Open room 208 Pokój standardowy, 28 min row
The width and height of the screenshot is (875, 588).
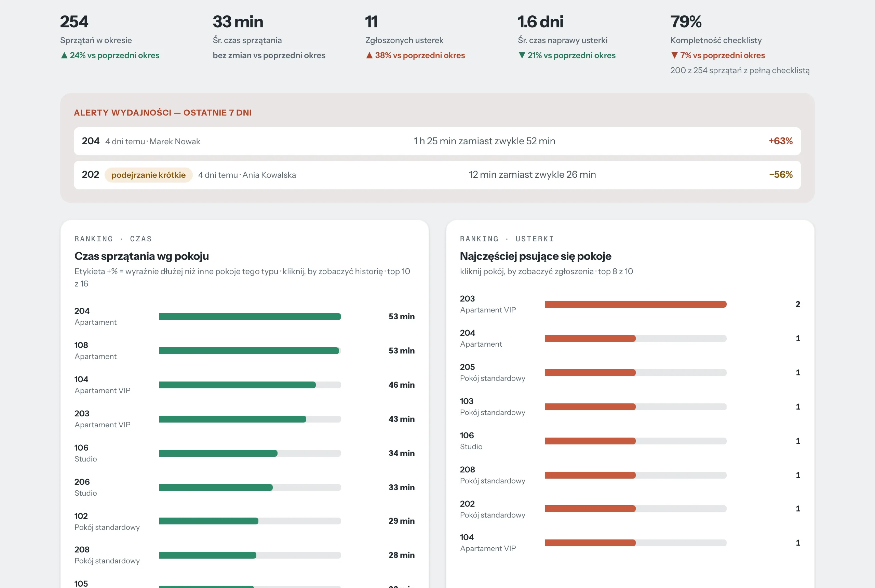click(244, 555)
